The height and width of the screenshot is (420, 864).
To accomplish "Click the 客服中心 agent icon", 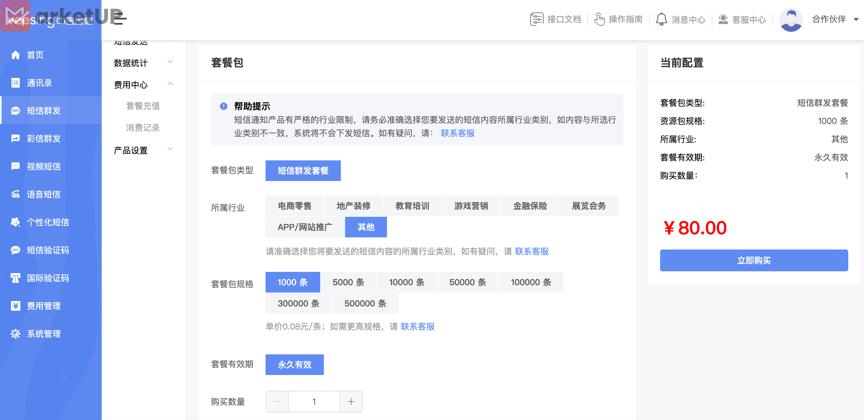I will click(723, 19).
